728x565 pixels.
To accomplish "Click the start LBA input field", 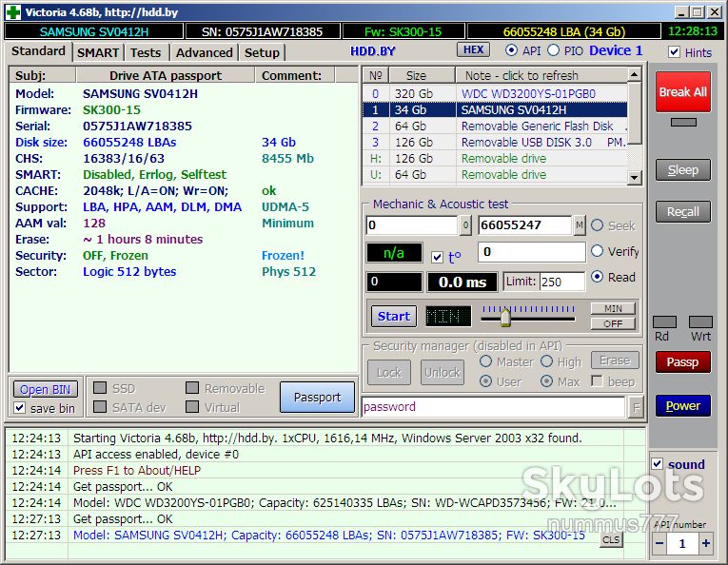I will [x=412, y=225].
